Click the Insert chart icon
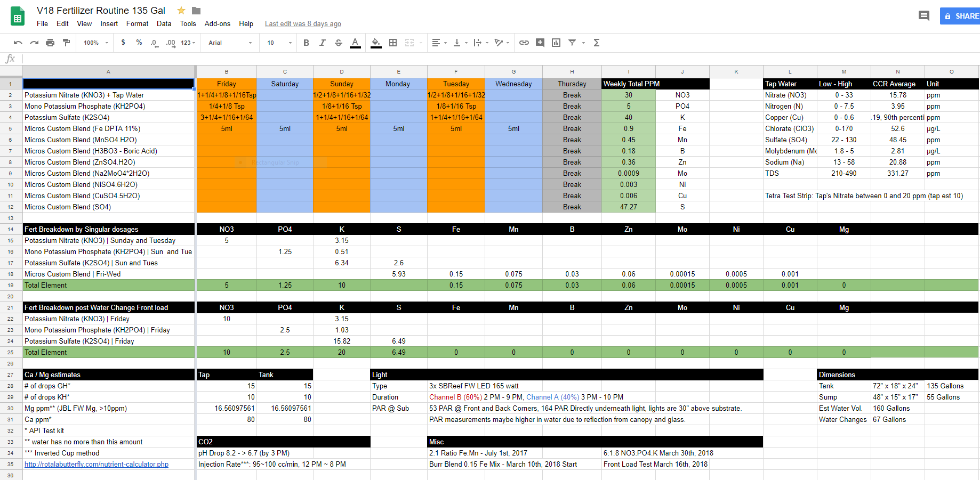 [556, 43]
